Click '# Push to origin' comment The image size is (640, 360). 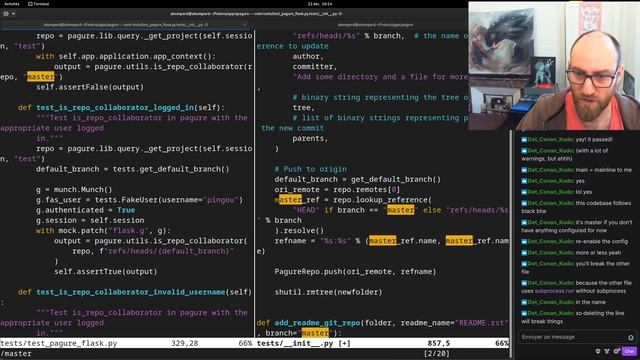pos(311,169)
